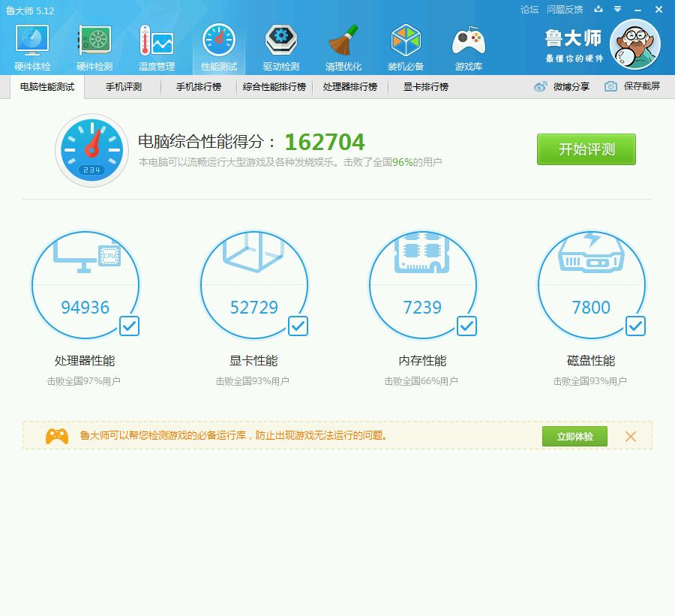Open 温度管理 temperature management icon
Screen dimensions: 675x616
tap(157, 40)
